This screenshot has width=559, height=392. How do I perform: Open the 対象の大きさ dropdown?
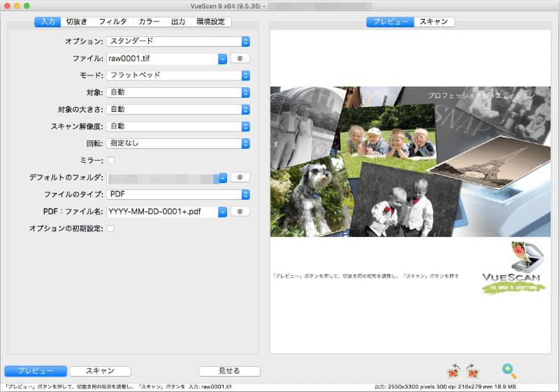click(x=178, y=110)
